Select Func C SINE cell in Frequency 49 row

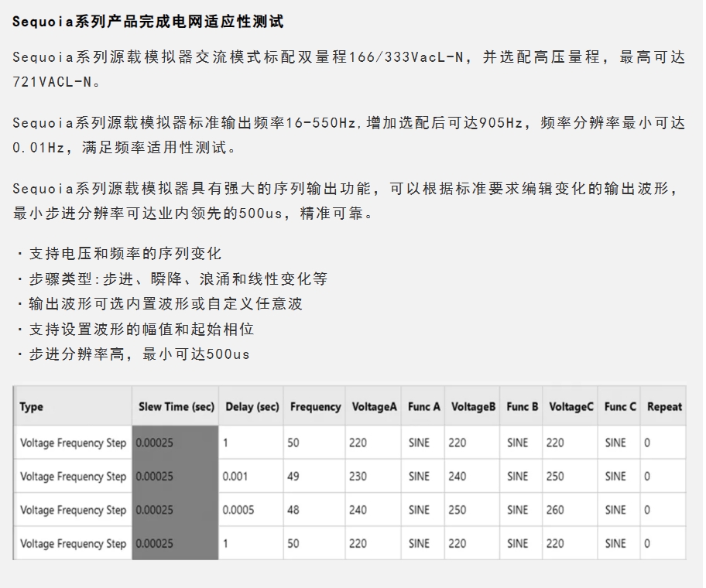(619, 476)
